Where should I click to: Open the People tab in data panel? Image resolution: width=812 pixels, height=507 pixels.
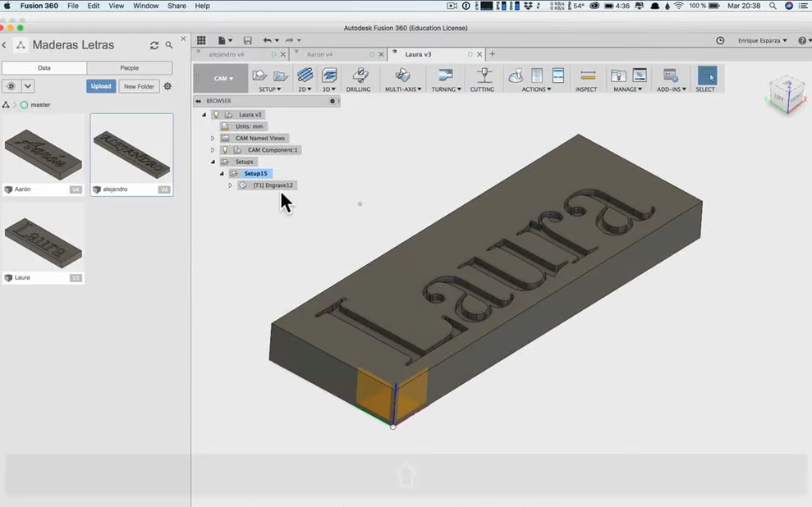click(131, 67)
